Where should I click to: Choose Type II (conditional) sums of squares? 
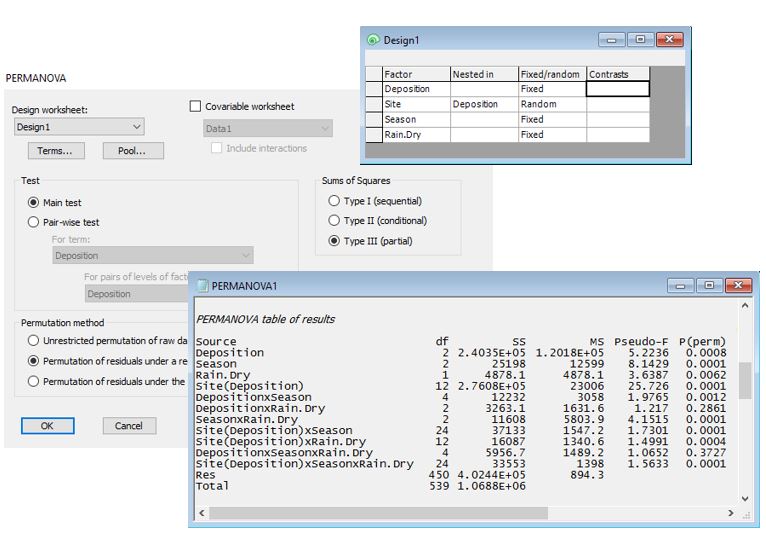[x=334, y=220]
